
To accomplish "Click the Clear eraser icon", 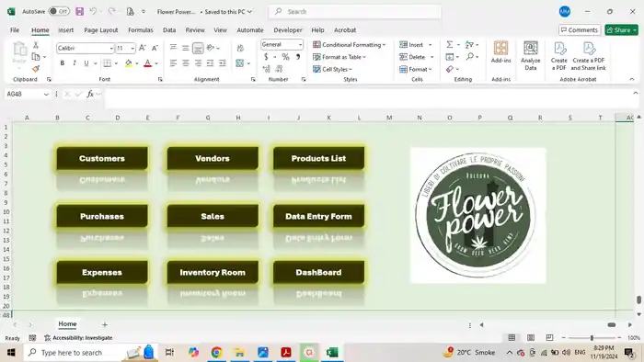I will coord(450,69).
